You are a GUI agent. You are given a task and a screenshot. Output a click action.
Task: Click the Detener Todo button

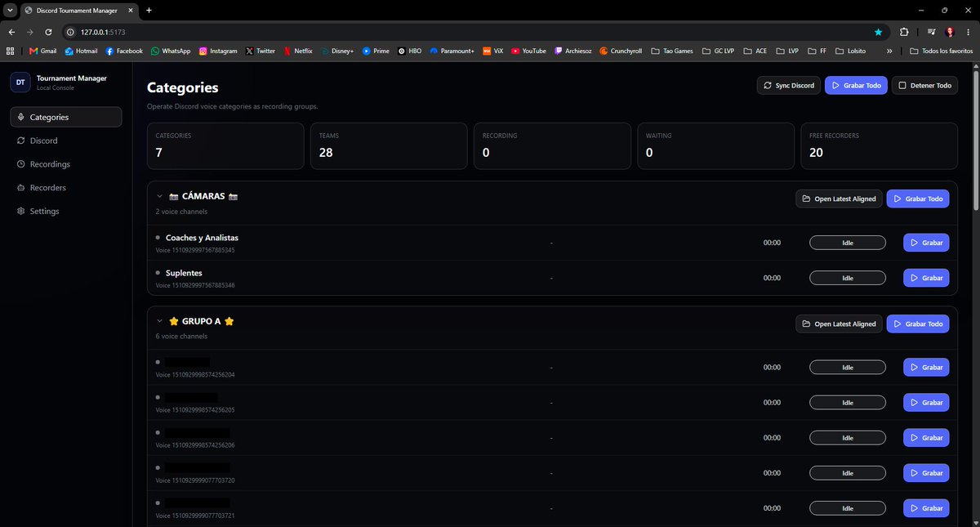(x=924, y=85)
